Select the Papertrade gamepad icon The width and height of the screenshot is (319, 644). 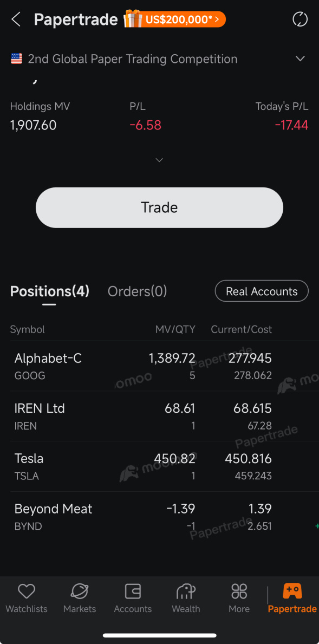coord(292,591)
